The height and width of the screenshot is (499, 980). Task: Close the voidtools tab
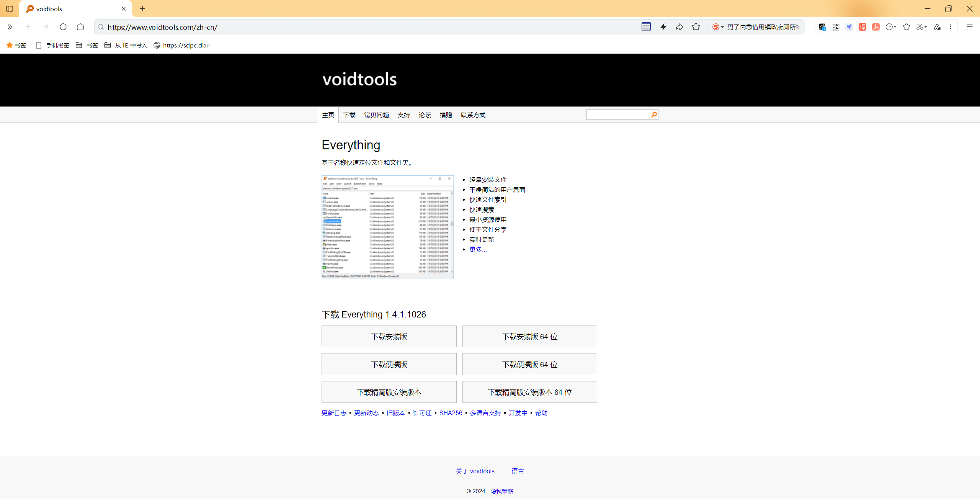tap(124, 9)
